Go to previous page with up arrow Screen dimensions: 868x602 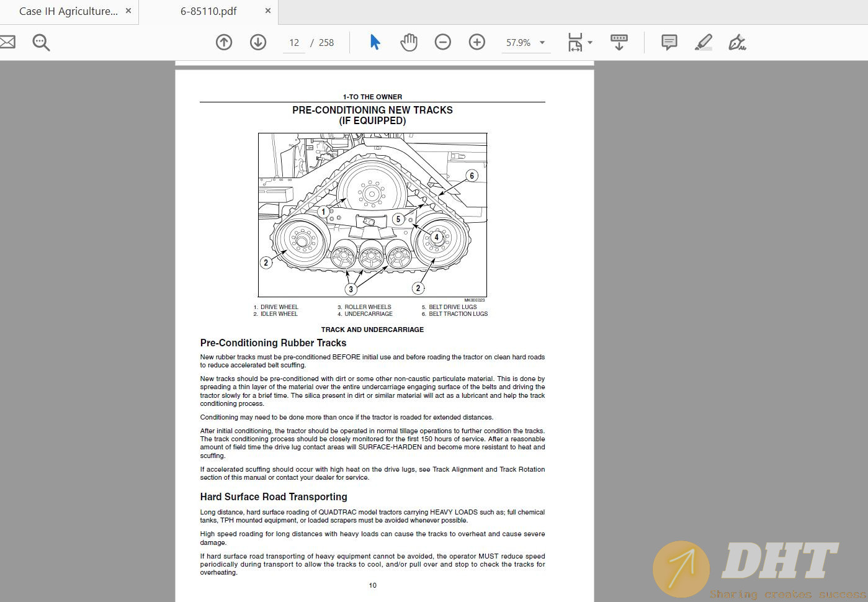(224, 42)
